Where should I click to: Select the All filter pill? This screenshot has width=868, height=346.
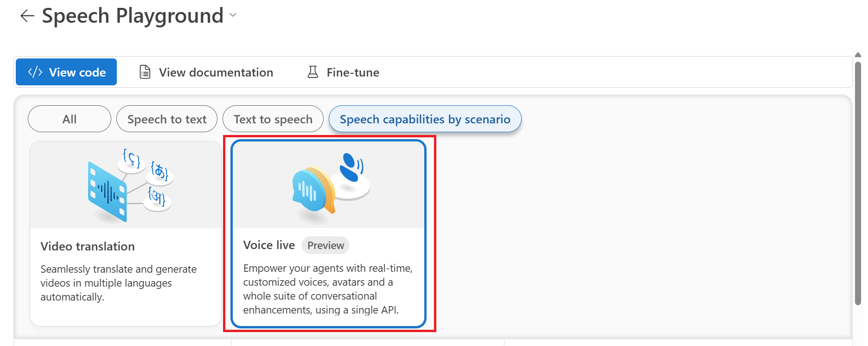tap(70, 119)
